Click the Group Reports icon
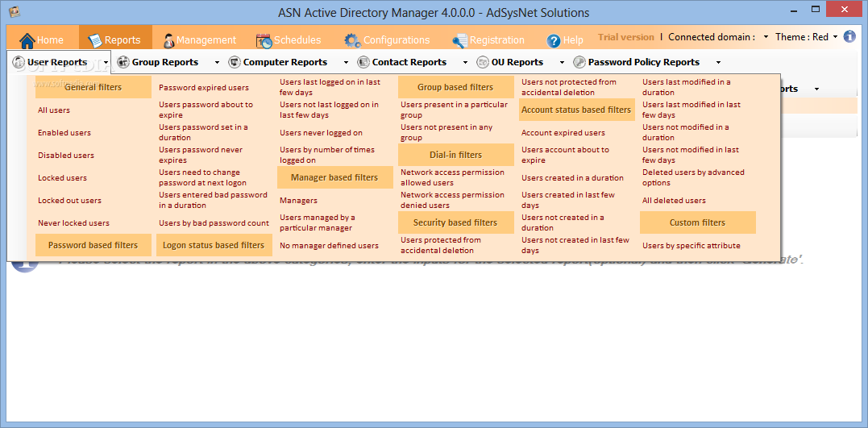868x428 pixels. (x=123, y=62)
